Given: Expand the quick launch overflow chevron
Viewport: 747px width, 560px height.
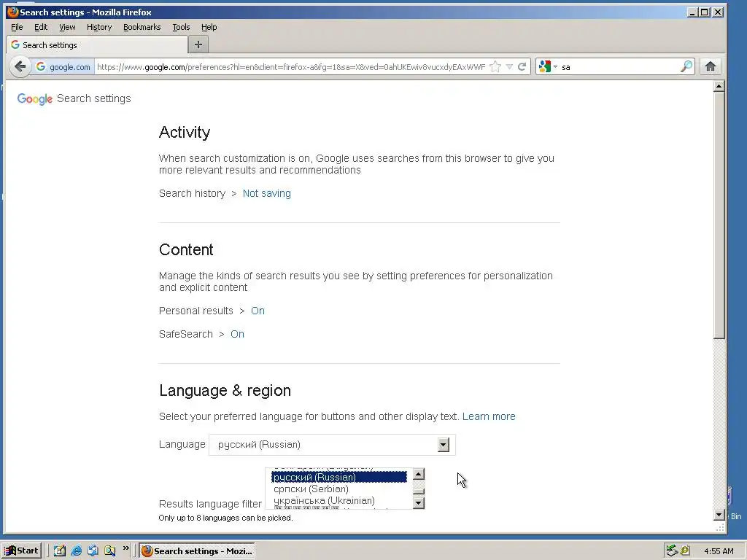Looking at the screenshot, I should 125,548.
